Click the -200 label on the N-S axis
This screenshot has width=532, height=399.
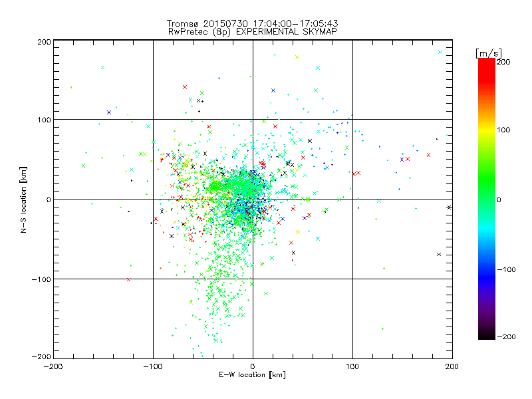coord(41,357)
